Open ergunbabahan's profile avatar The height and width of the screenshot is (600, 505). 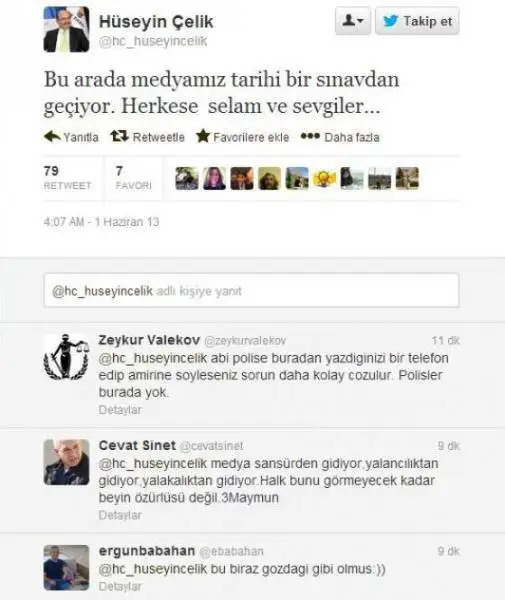67,568
